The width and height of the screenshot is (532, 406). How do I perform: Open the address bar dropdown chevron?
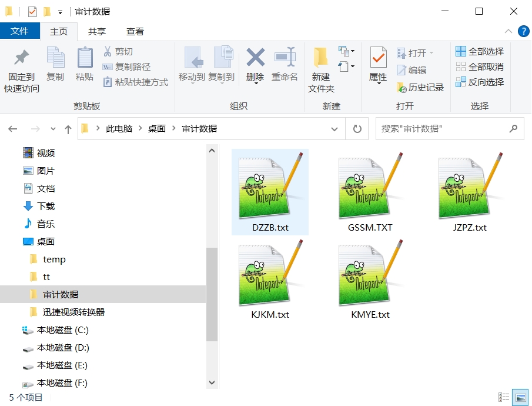click(334, 128)
